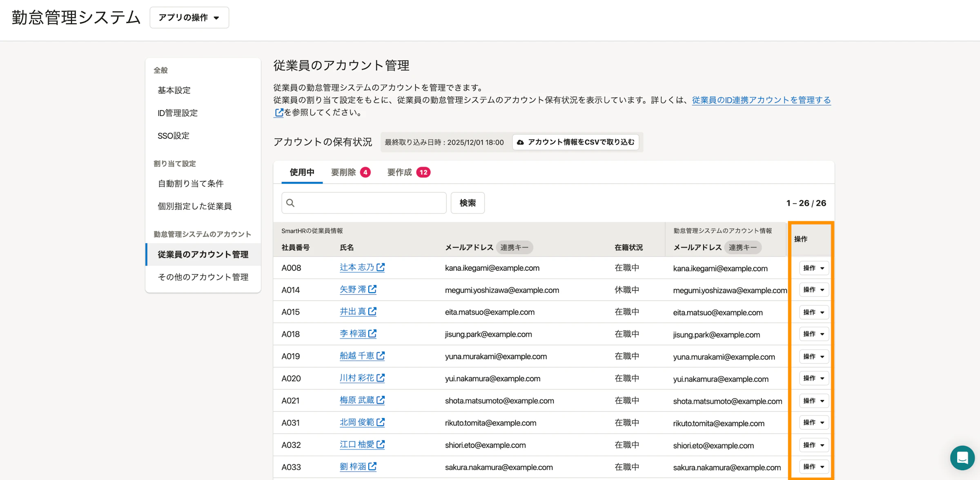Viewport: 980px width, 480px height.
Task: Open external link for employee 井出 真
Action: pos(372,311)
